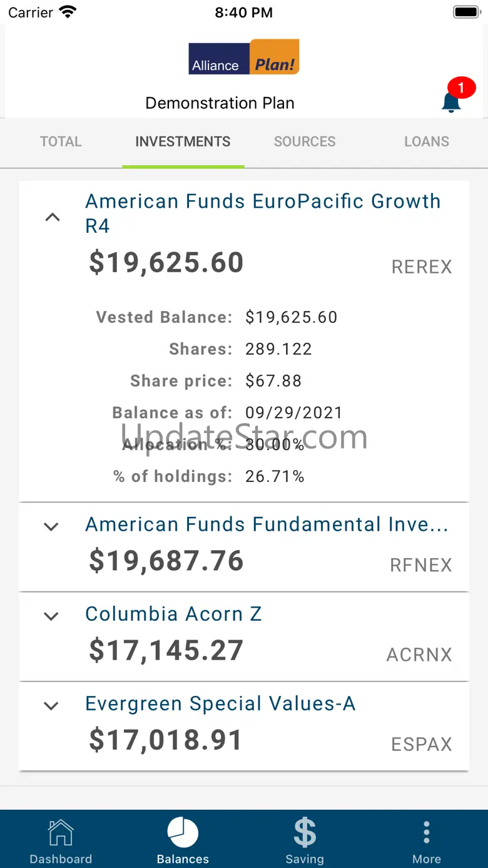Open Saving dollar sign icon
The height and width of the screenshot is (868, 488).
coord(305,834)
